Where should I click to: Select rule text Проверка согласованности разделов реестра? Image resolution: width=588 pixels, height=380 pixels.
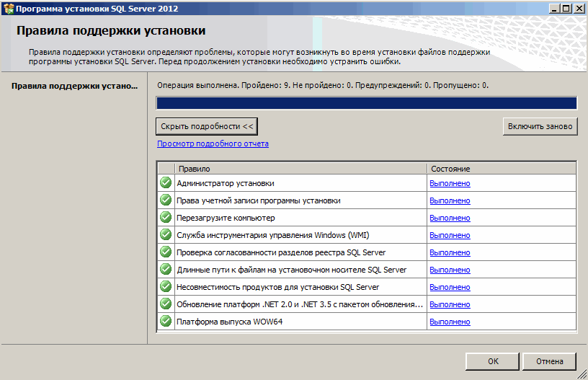pyautogui.click(x=281, y=252)
